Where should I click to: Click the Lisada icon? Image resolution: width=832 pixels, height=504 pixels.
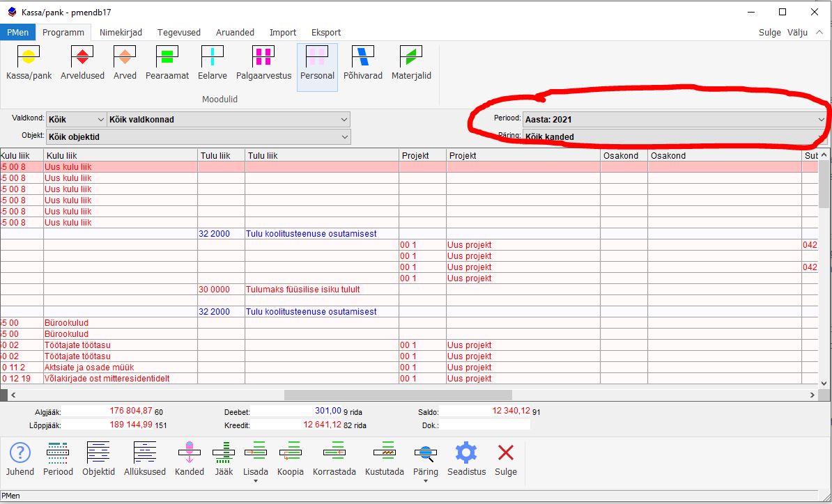[256, 452]
